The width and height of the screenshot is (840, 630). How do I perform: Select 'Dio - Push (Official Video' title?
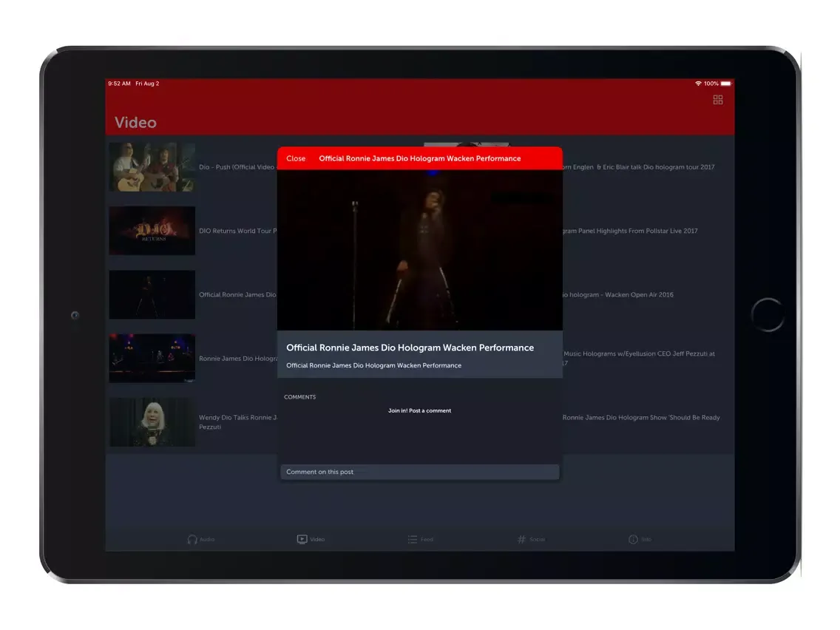click(x=237, y=167)
